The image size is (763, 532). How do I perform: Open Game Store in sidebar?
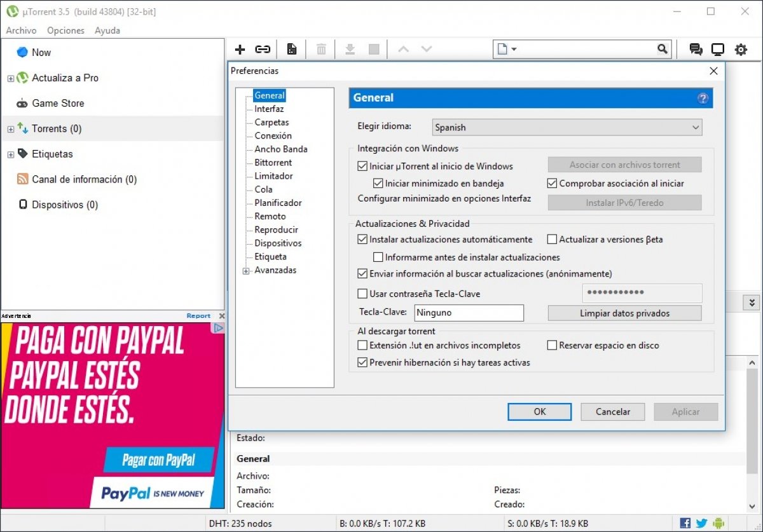coord(58,103)
